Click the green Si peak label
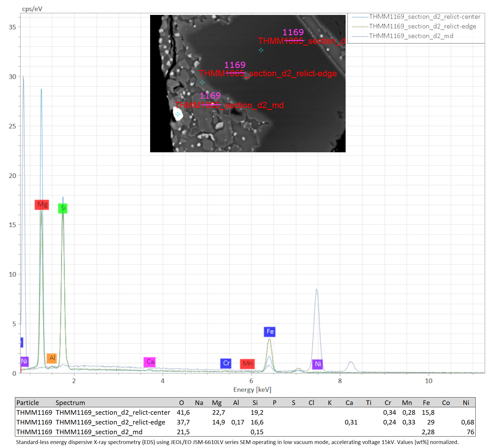The height and width of the screenshot is (448, 492). point(63,208)
